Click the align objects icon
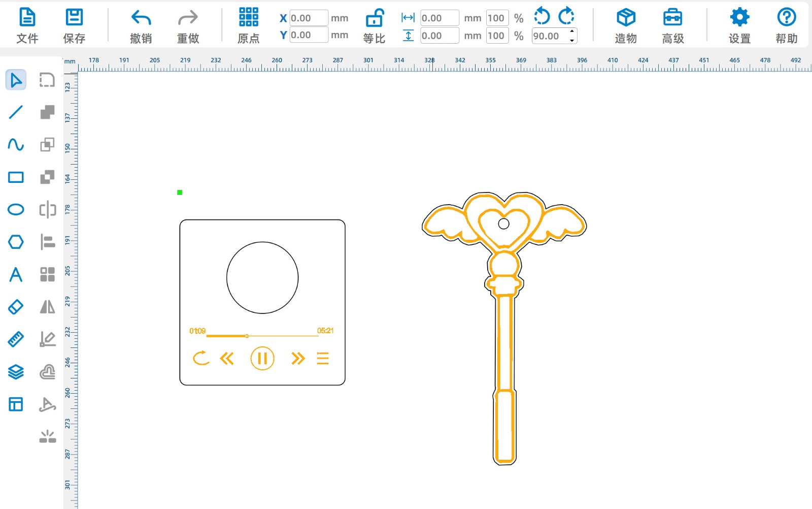Image resolution: width=812 pixels, height=509 pixels. [47, 242]
